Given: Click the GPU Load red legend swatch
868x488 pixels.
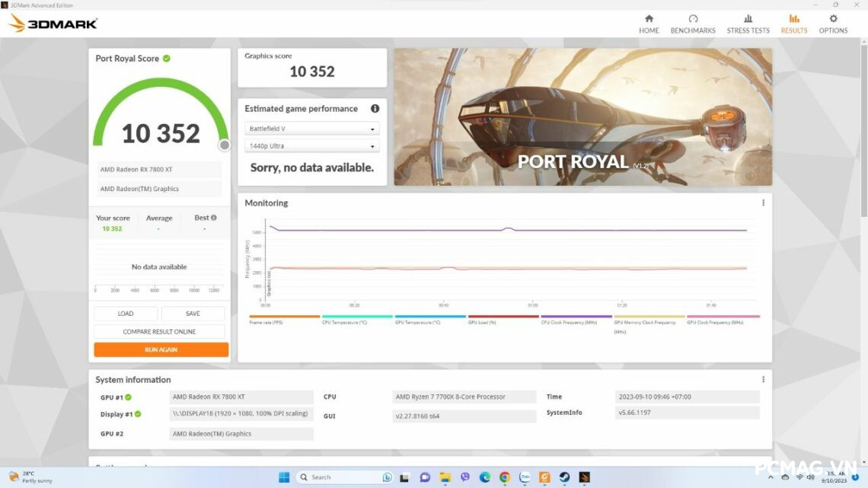Looking at the screenshot, I should click(x=503, y=317).
